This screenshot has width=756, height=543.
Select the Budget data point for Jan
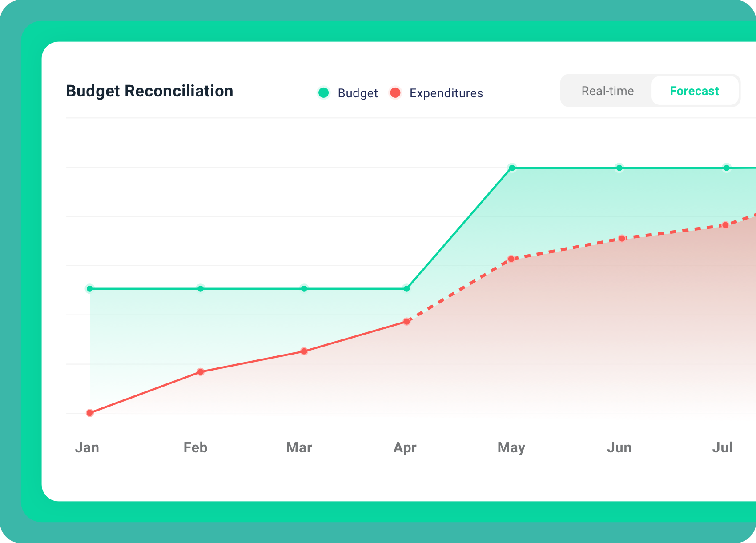coord(90,289)
